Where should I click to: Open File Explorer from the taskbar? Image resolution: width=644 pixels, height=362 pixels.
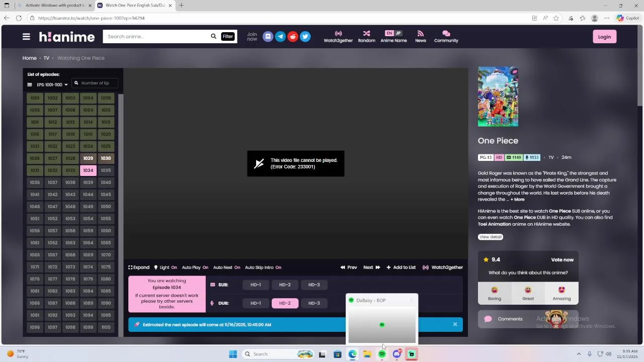pos(367,354)
